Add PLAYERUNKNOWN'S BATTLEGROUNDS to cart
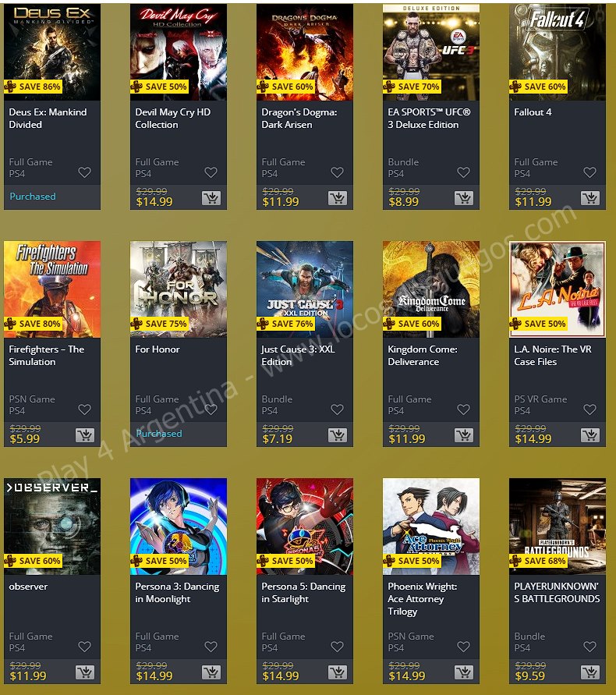This screenshot has height=695, width=616. pos(589,672)
